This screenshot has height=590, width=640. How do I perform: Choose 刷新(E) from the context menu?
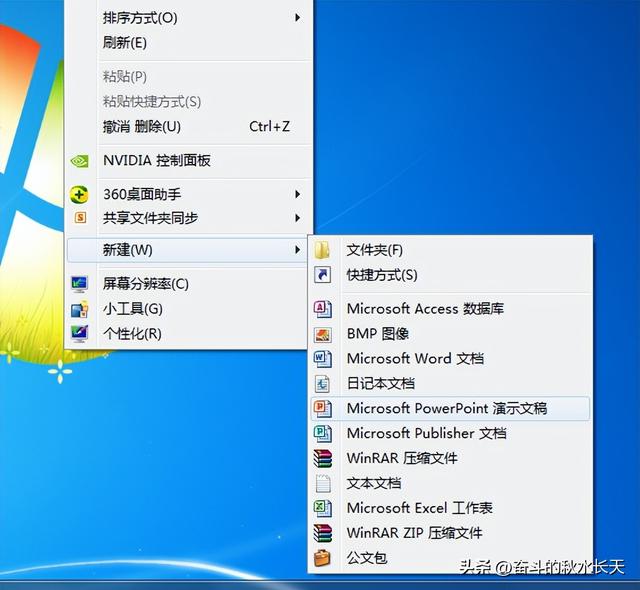pos(124,42)
